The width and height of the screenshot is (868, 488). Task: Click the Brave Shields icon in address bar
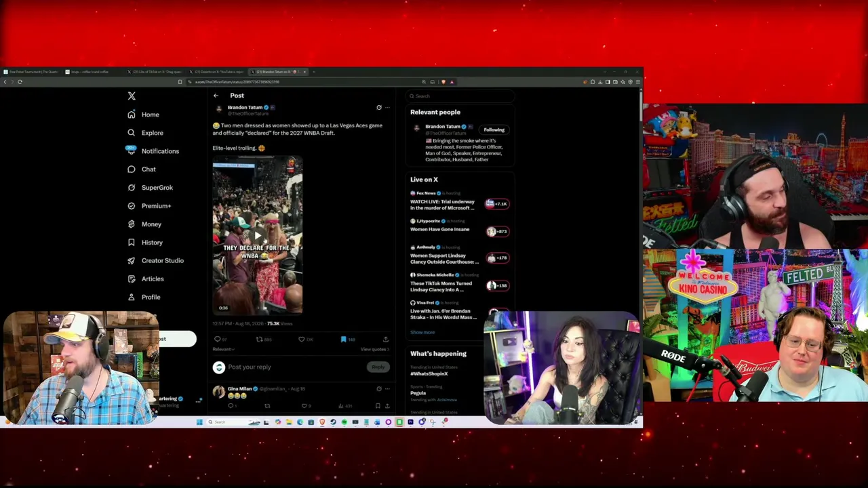coord(443,82)
